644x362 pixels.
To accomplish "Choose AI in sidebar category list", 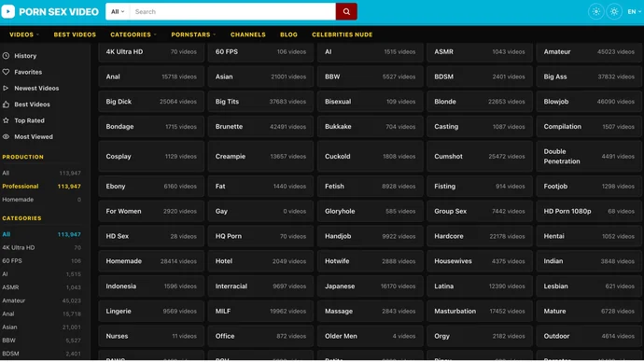I will 41,273.
